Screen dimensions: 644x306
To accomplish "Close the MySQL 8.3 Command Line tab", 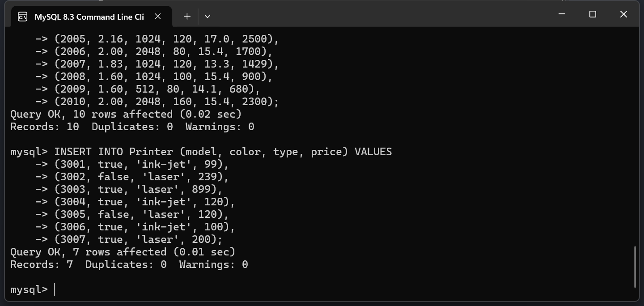I will click(x=158, y=17).
